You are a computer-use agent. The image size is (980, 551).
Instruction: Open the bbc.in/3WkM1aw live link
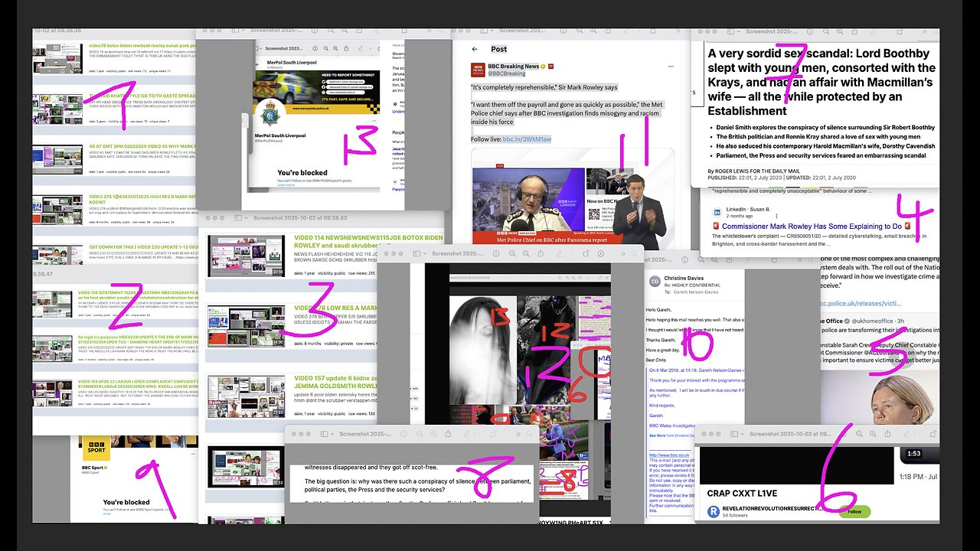(527, 139)
